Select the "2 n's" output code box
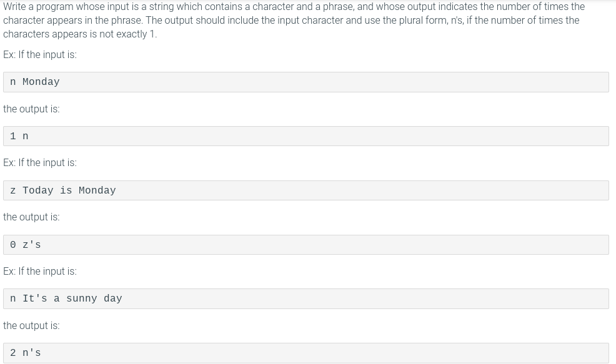Viewport: 616px width, 364px height. tap(306, 353)
